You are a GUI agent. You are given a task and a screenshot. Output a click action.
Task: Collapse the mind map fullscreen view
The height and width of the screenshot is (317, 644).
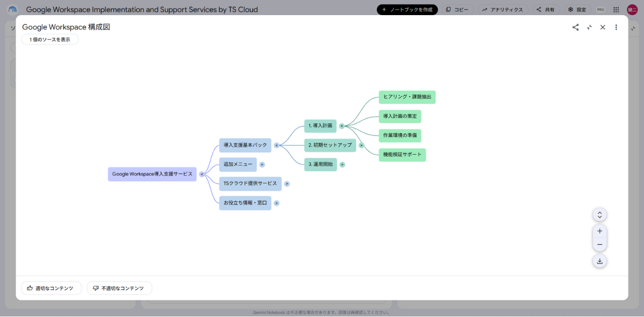(589, 27)
